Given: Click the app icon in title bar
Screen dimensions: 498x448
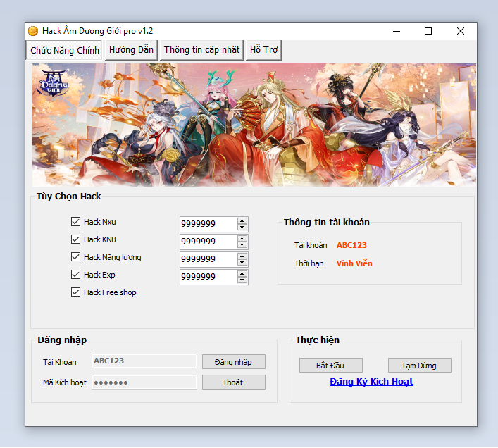Looking at the screenshot, I should click(32, 31).
